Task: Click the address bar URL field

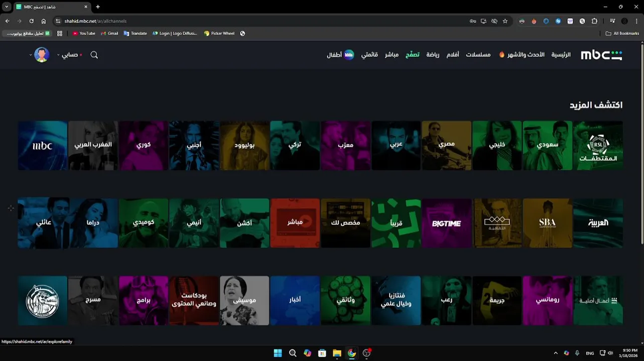Action: [x=261, y=21]
